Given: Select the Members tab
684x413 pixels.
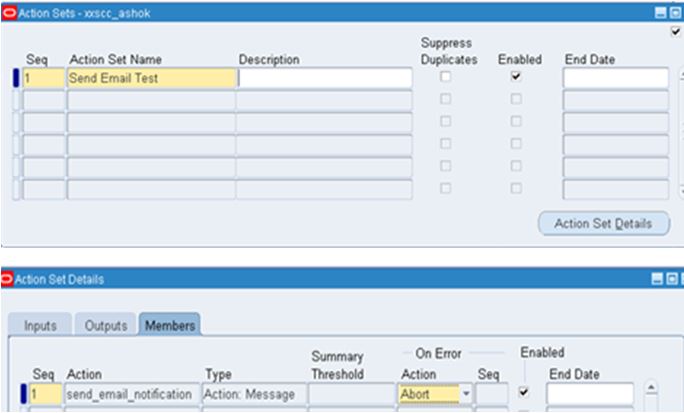Looking at the screenshot, I should (170, 325).
